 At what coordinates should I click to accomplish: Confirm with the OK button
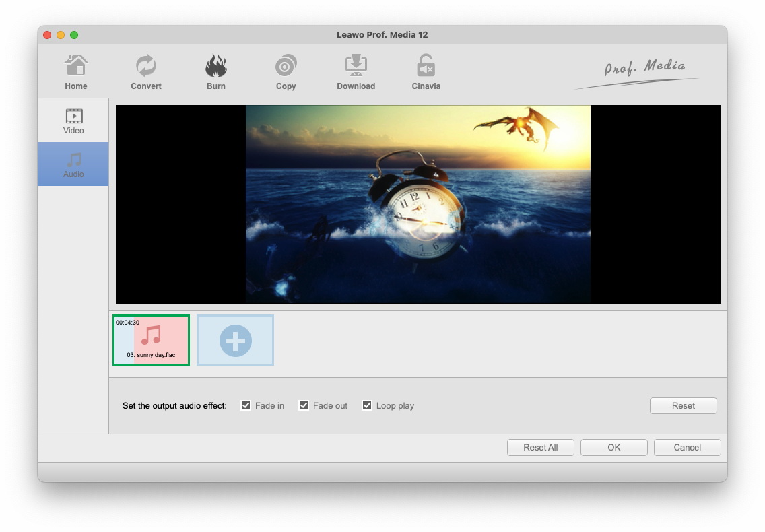[x=613, y=447]
